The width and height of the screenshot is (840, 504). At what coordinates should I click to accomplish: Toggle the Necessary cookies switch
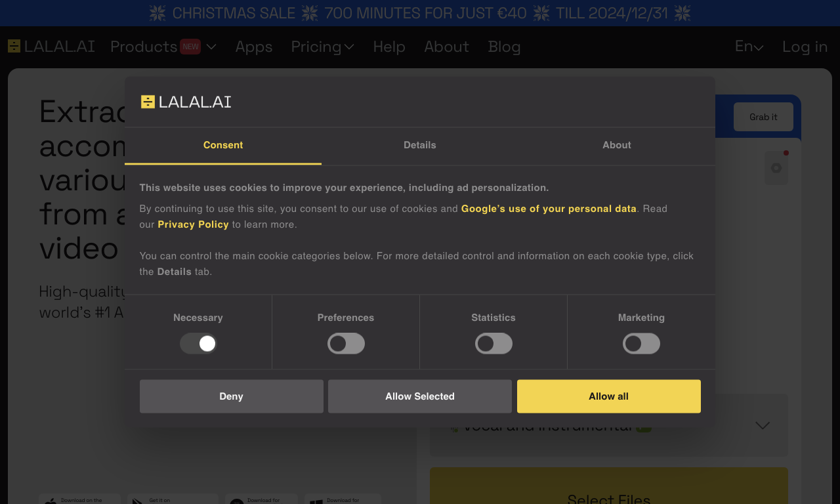click(198, 343)
